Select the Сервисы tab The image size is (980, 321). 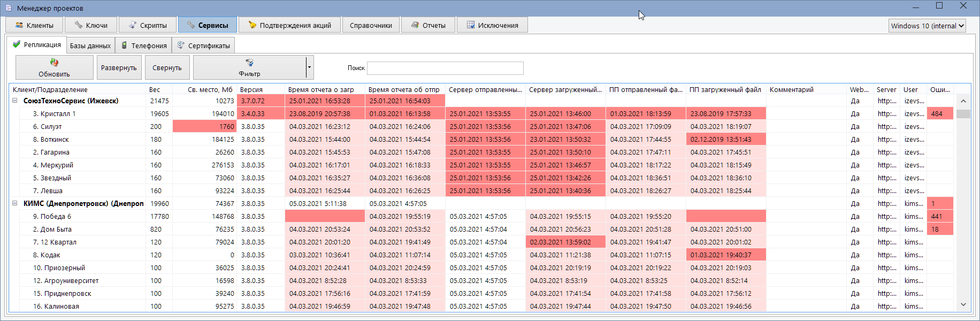click(208, 25)
